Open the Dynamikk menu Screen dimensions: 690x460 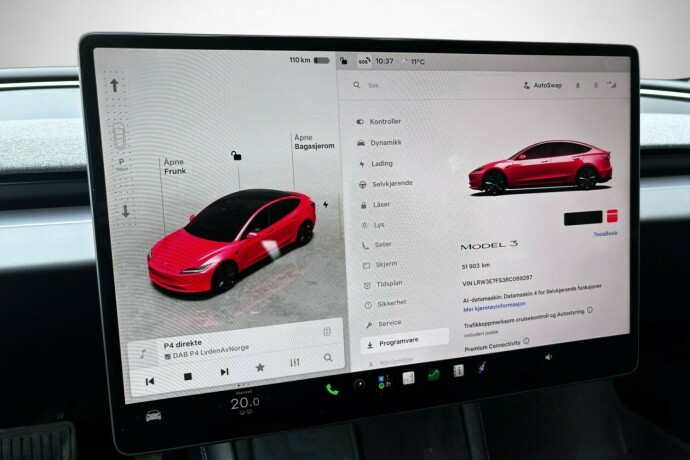[380, 143]
